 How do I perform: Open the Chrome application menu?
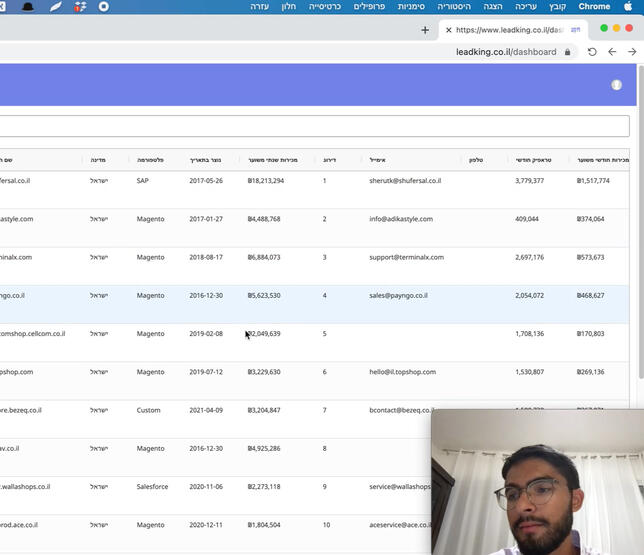point(594,6)
